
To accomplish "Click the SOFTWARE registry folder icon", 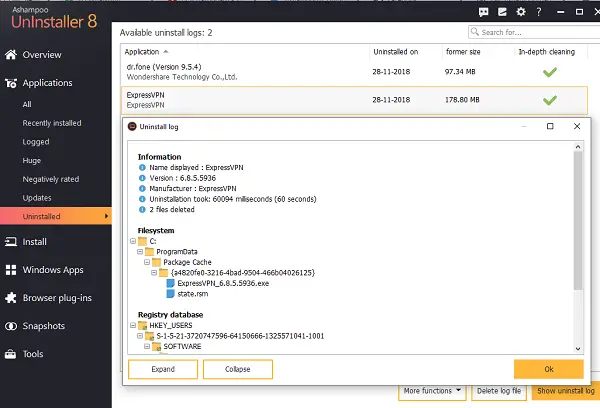I will pos(157,346).
